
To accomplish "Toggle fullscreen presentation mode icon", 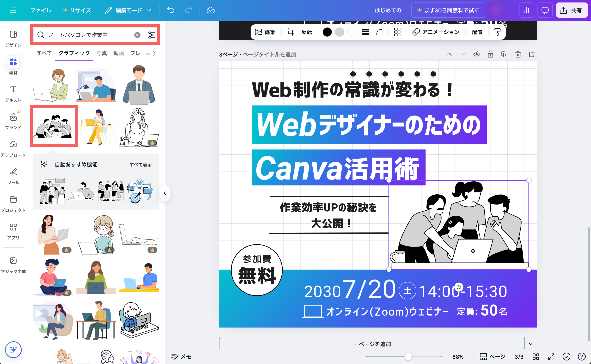I will tap(551, 357).
